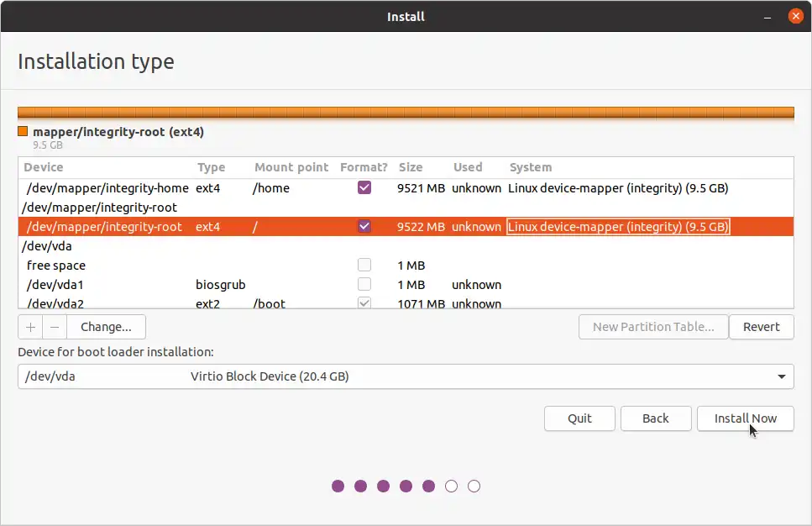Image resolution: width=812 pixels, height=526 pixels.
Task: Click the ext2 type cell
Action: [207, 303]
